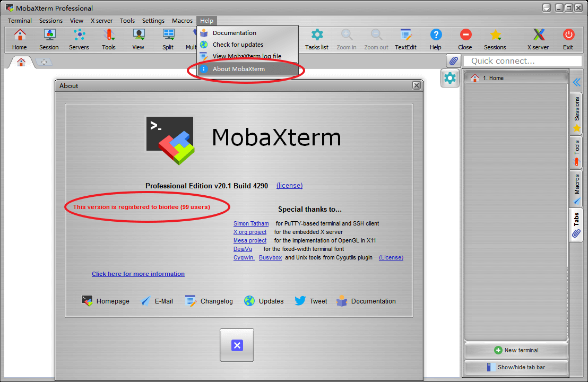Open the (License) link after Cygutils plugin

coord(391,257)
